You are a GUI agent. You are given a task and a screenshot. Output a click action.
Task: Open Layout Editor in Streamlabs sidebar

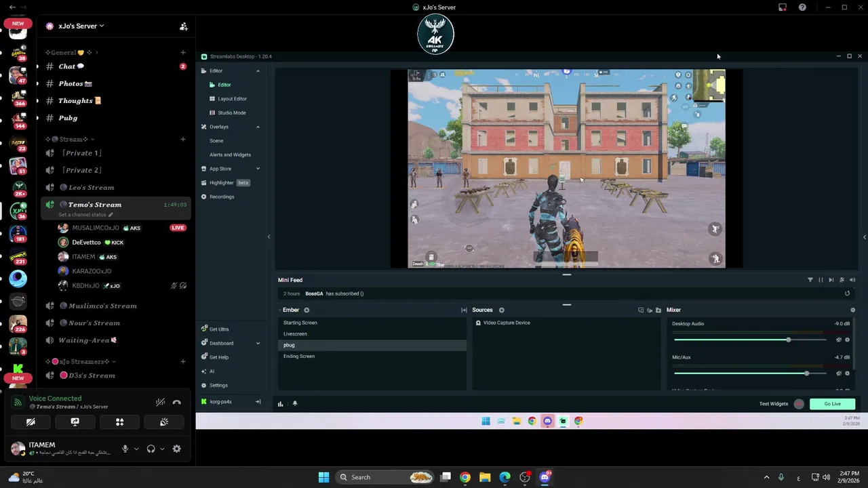[x=232, y=99]
